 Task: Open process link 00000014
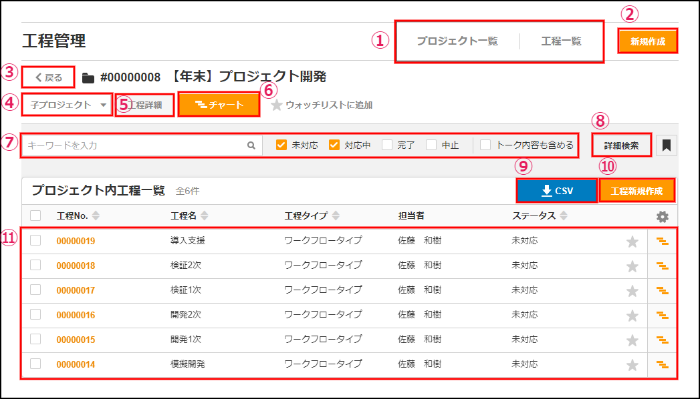coord(76,365)
